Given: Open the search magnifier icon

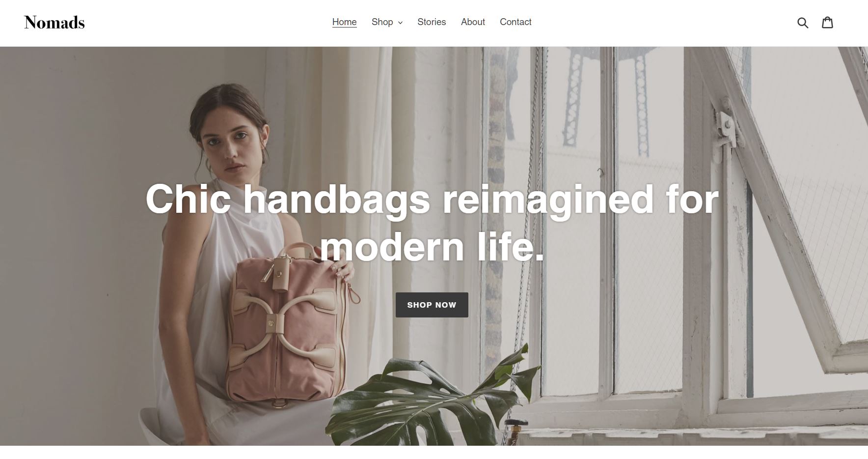Looking at the screenshot, I should [803, 23].
